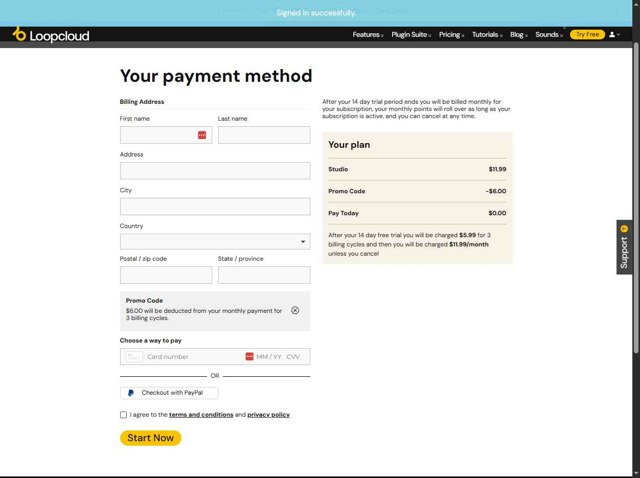The height and width of the screenshot is (478, 640).
Task: Focus the State / province field
Action: point(264,275)
